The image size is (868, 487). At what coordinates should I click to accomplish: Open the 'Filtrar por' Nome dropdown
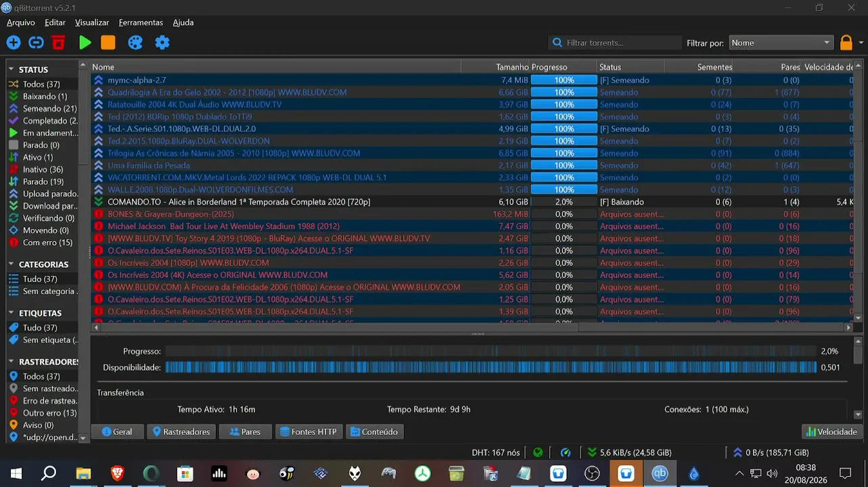(x=781, y=43)
